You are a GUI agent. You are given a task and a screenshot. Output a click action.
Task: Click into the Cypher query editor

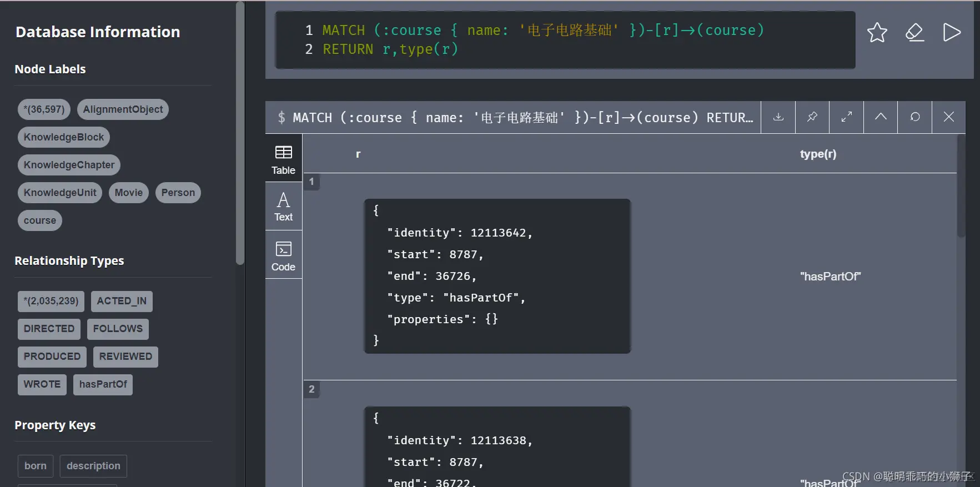coord(565,40)
